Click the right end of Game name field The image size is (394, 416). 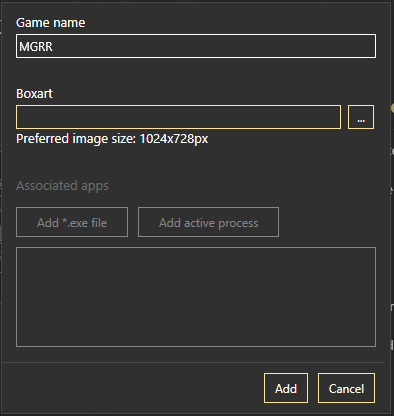click(368, 46)
